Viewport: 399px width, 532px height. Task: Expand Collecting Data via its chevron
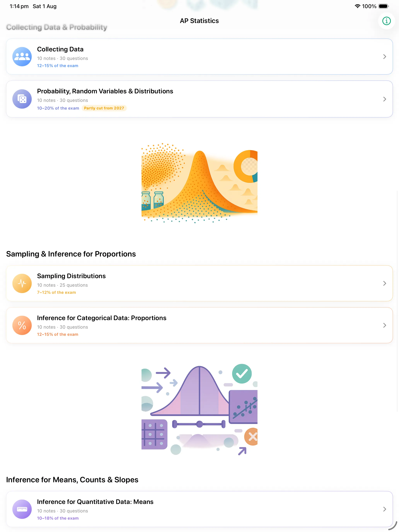(x=384, y=56)
